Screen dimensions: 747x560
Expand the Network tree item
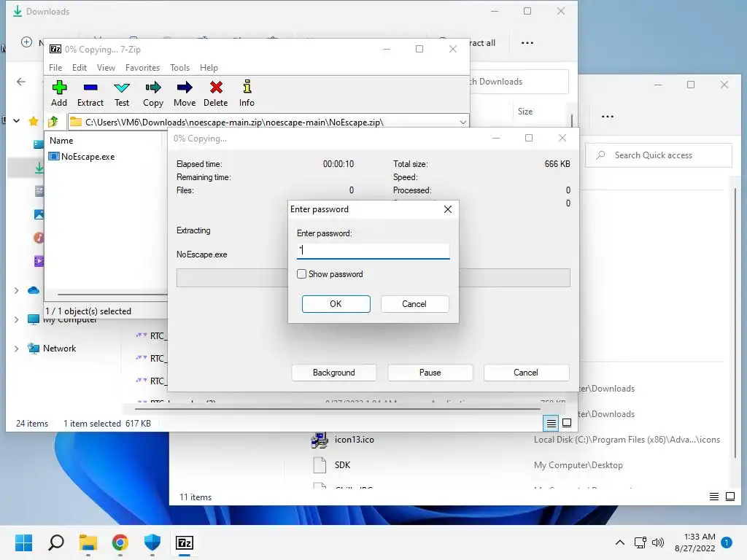click(16, 349)
